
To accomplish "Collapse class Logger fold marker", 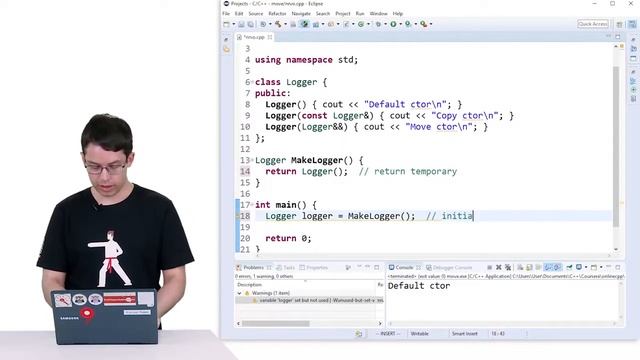I will (x=252, y=81).
